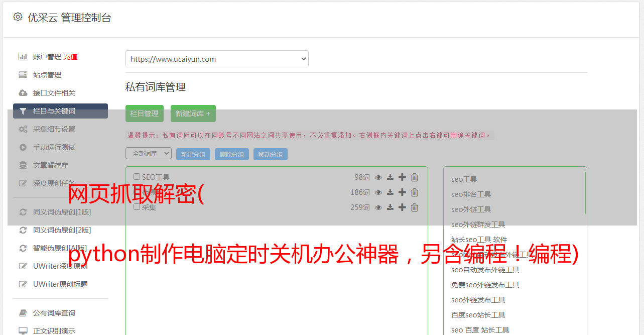Click the red 充值 link

point(70,57)
